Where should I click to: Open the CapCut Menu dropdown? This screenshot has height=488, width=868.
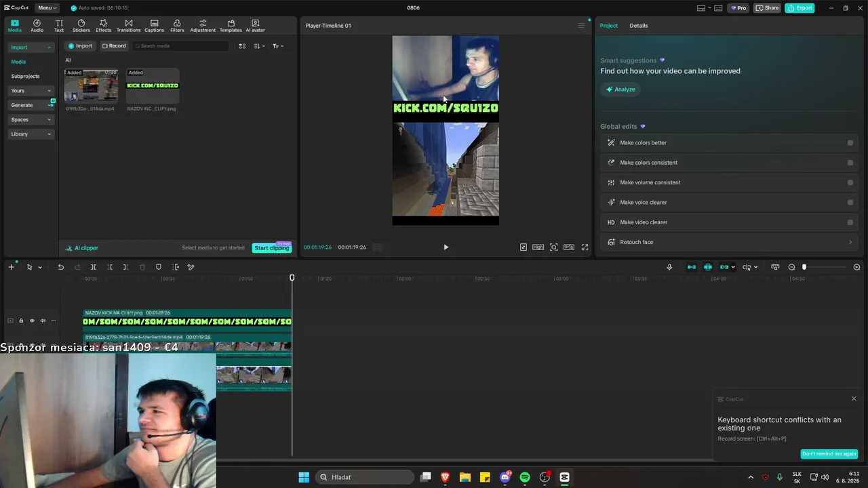pos(47,8)
